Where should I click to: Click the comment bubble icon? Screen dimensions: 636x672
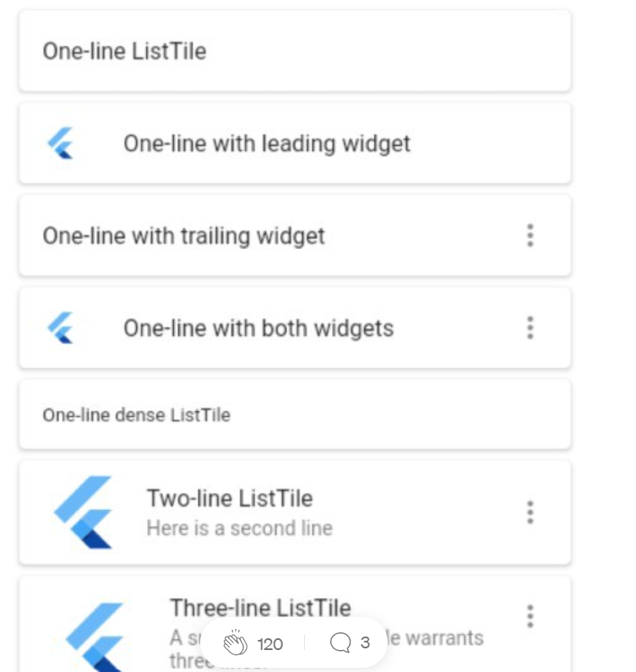tap(340, 643)
